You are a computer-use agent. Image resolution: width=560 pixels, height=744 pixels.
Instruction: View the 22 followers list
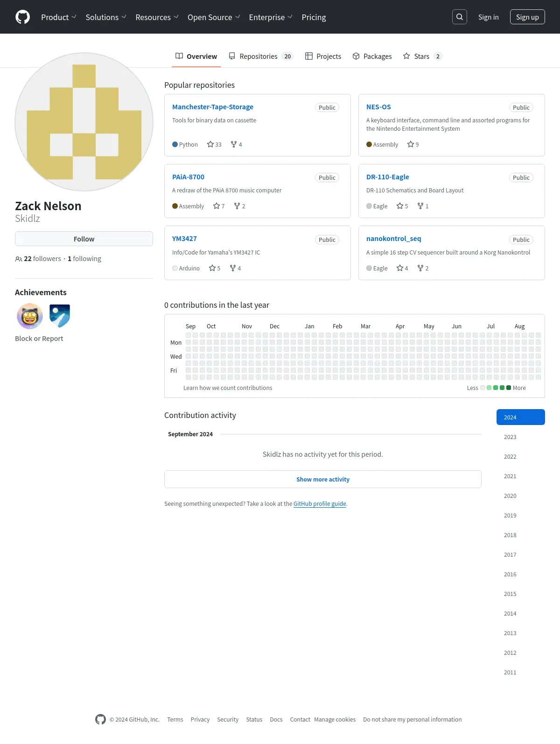click(x=38, y=258)
